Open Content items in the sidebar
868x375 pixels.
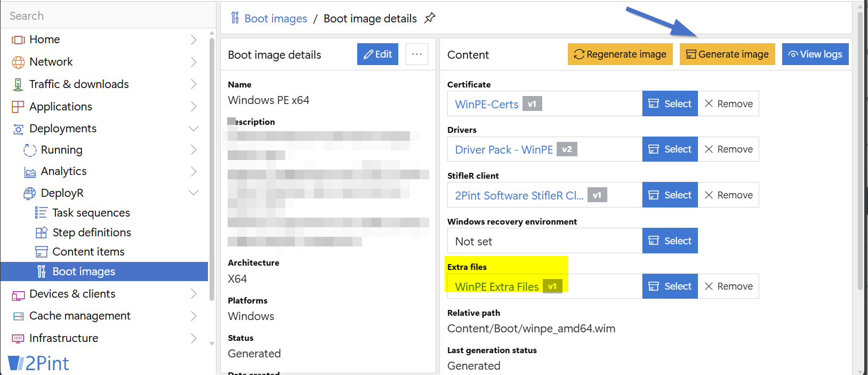pos(88,252)
